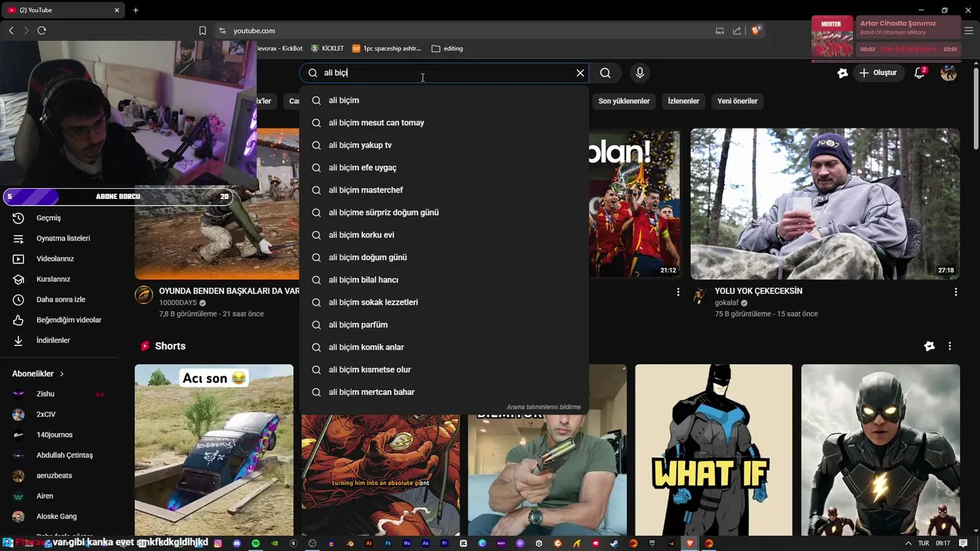Open the KİCKLET bookmark

tap(327, 48)
